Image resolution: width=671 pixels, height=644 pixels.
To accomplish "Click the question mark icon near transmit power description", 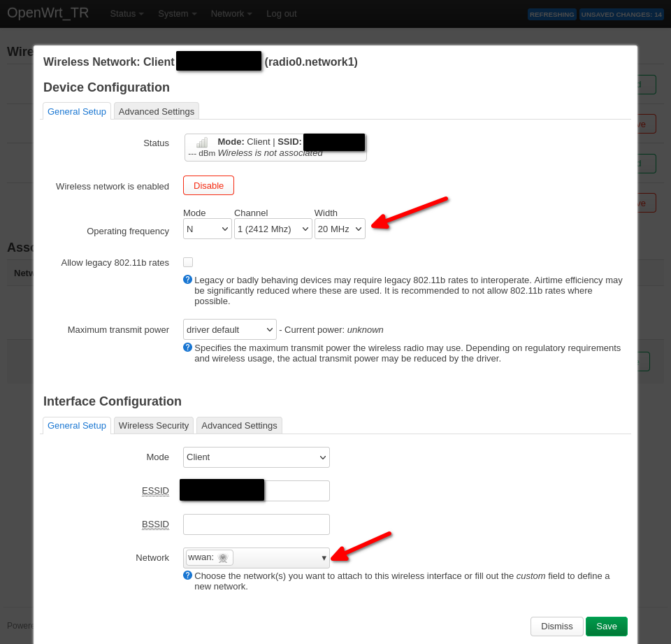I will coord(187,348).
